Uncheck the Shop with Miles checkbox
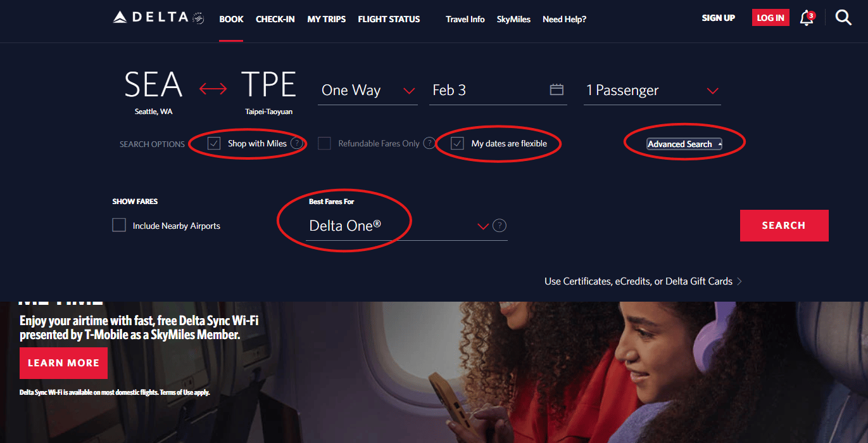The image size is (868, 443). [214, 143]
